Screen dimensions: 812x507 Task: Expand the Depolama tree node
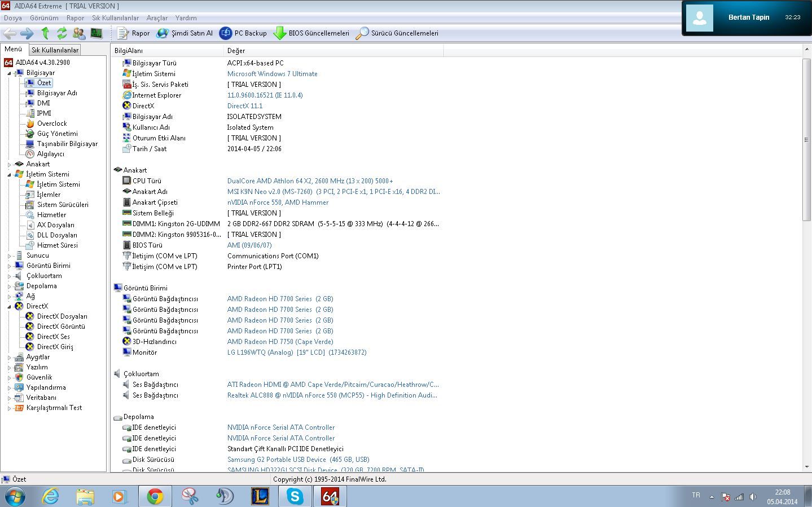click(9, 286)
